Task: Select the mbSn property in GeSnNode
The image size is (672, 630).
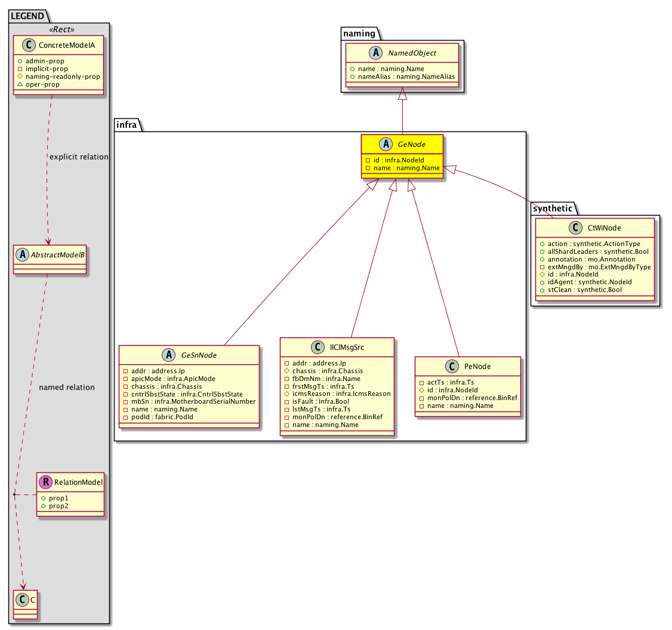Action: [x=189, y=401]
